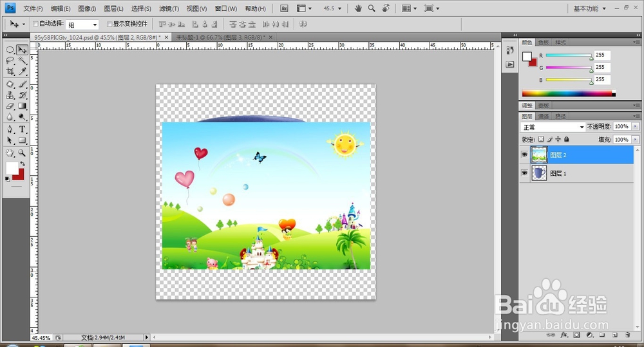Select the History Brush tool
This screenshot has height=347, width=644.
tap(22, 95)
